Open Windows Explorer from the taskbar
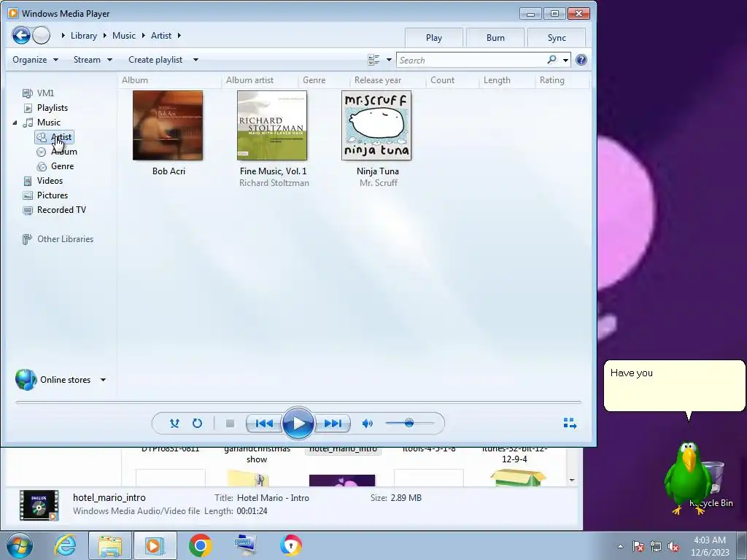The image size is (747, 560). coord(110,545)
